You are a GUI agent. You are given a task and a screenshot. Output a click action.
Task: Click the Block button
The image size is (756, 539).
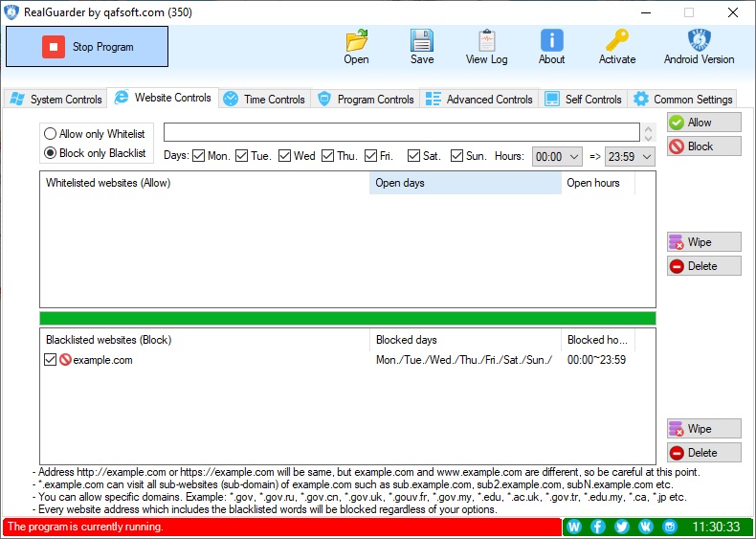[x=703, y=146]
